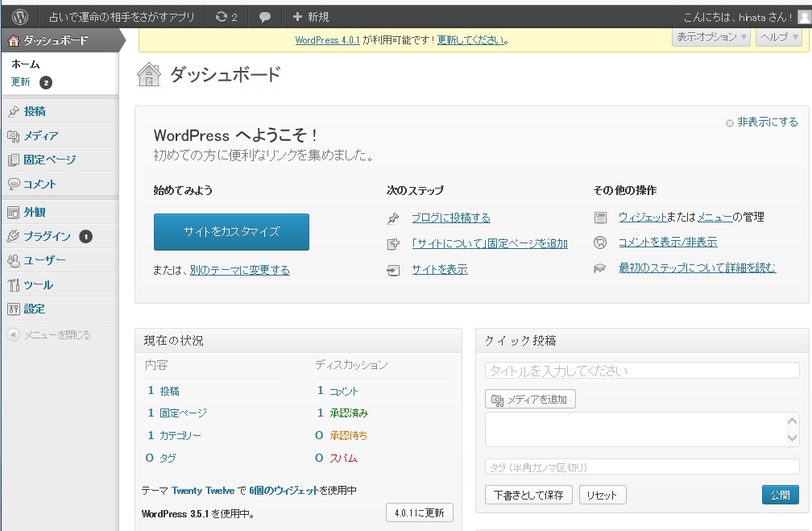Expand the 表示オプション screen options dropdown
Screen dimensions: 812x531
coord(711,37)
